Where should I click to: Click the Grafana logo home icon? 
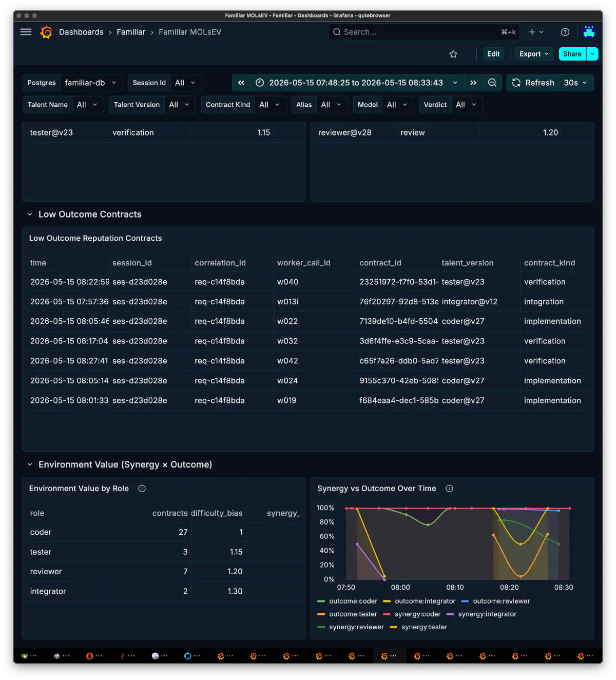coord(46,32)
